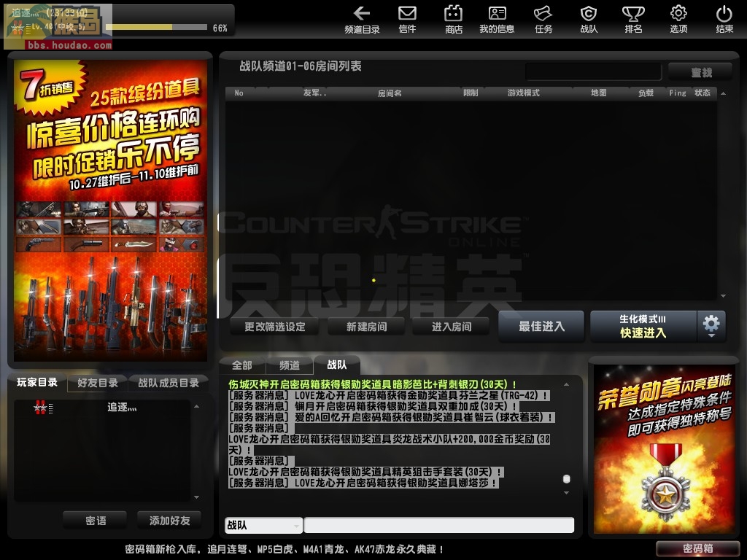This screenshot has width=747, height=560.
Task: Sort room list by room name (房间名)
Action: [390, 93]
